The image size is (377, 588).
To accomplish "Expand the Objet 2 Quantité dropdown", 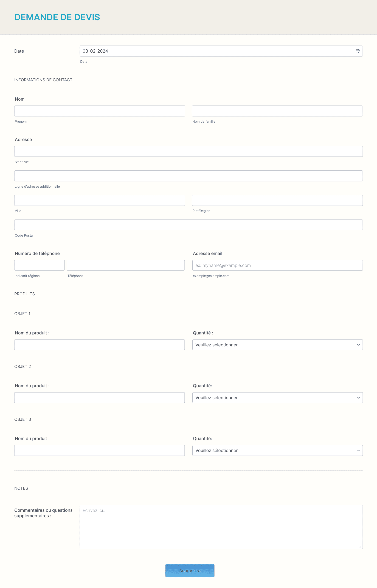I will [x=277, y=397].
